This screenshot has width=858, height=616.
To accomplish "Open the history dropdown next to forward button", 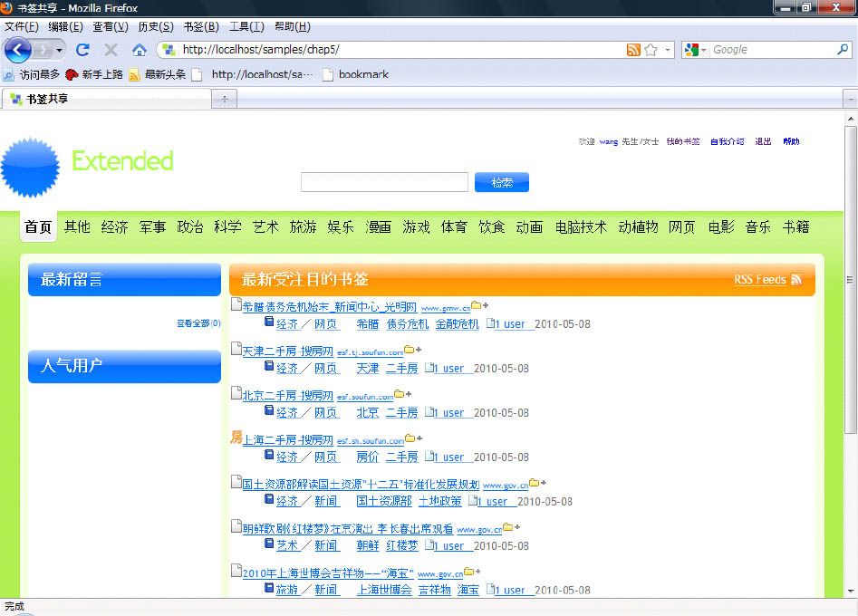I will pyautogui.click(x=59, y=51).
